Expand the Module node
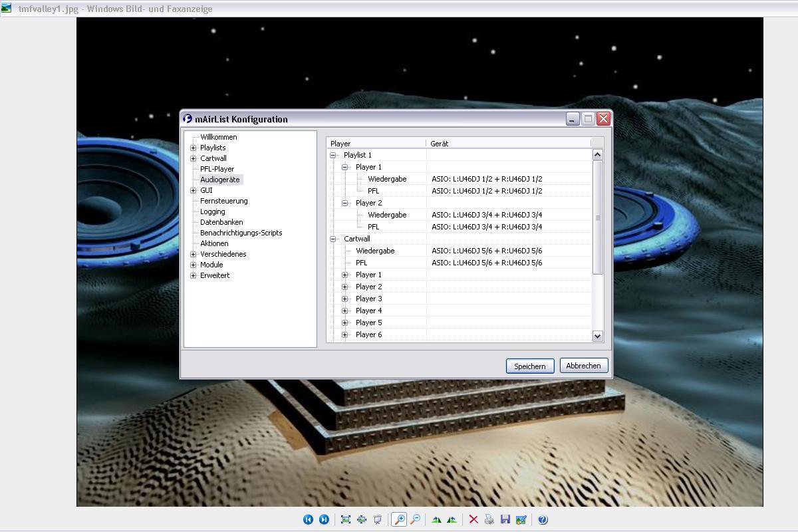 click(x=193, y=265)
